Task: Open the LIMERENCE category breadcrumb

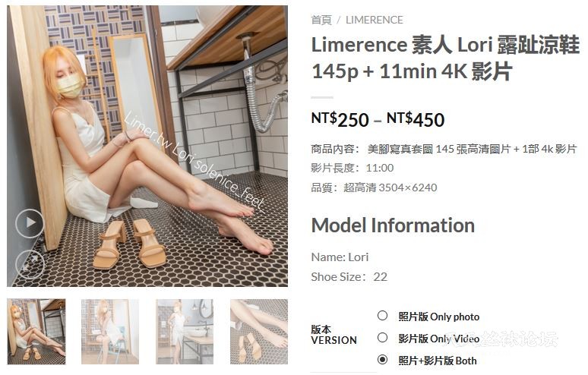Action: click(375, 20)
